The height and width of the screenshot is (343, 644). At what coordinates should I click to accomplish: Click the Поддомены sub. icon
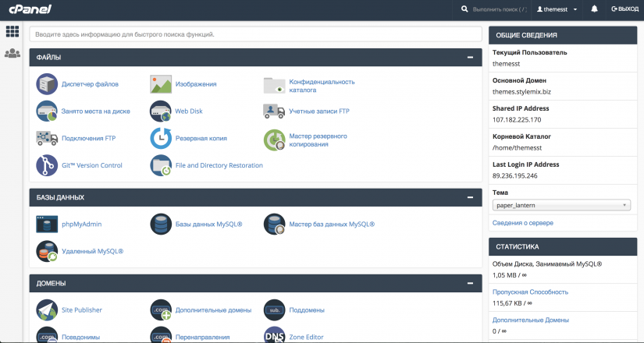[274, 309]
